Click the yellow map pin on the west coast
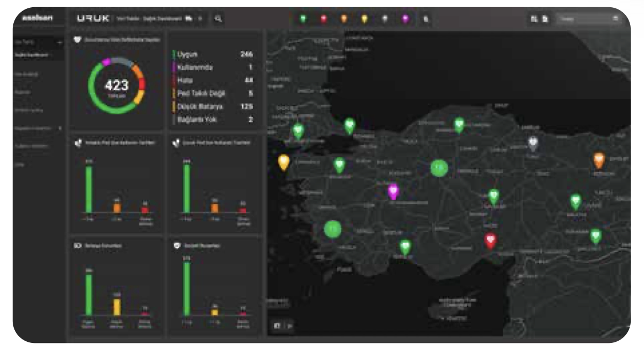 pos(284,161)
